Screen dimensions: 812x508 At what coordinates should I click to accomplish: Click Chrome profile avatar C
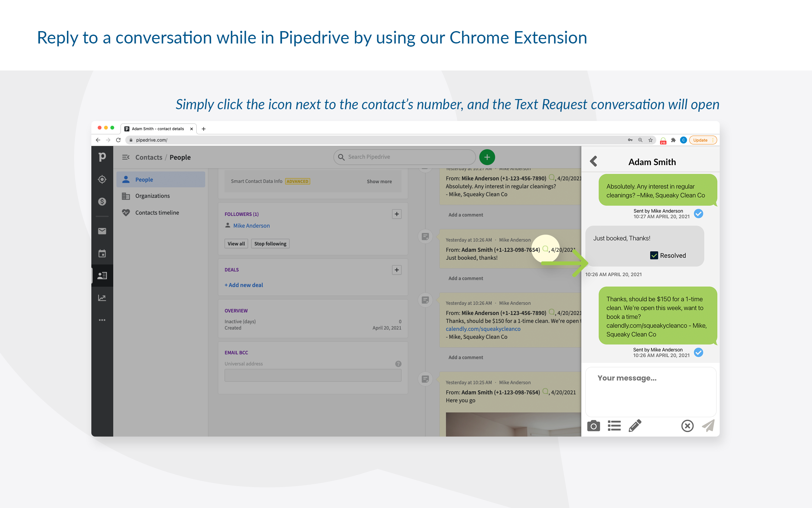(x=683, y=140)
